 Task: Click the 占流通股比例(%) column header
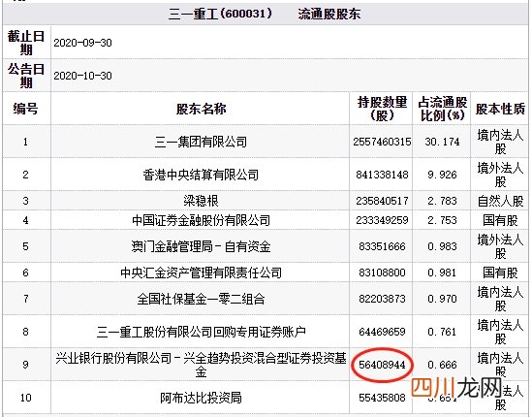tap(442, 109)
